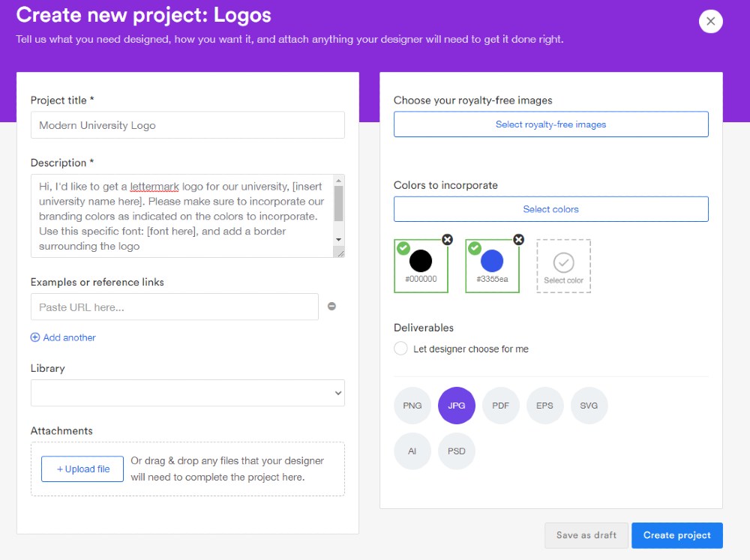Open the Library dropdown
750x560 pixels.
pyautogui.click(x=187, y=393)
